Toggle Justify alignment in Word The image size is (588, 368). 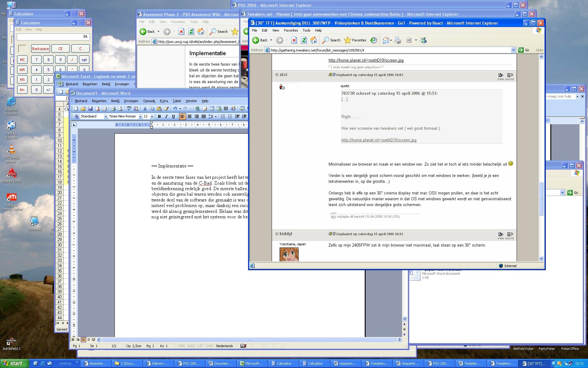[203, 117]
